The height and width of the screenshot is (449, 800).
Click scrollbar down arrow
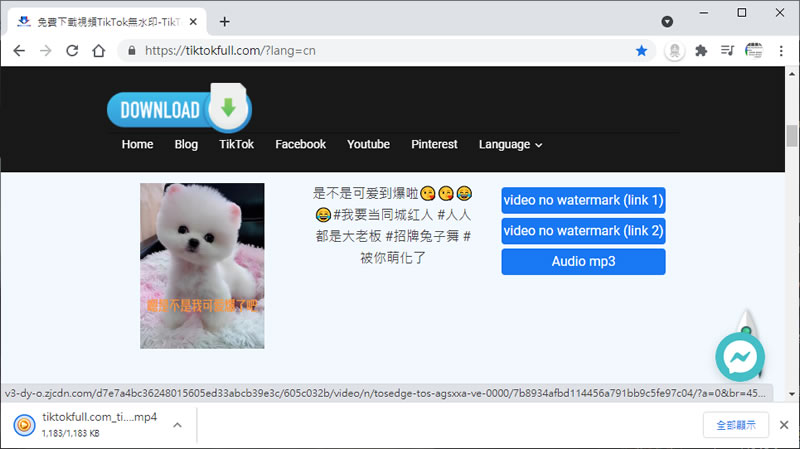pos(792,394)
